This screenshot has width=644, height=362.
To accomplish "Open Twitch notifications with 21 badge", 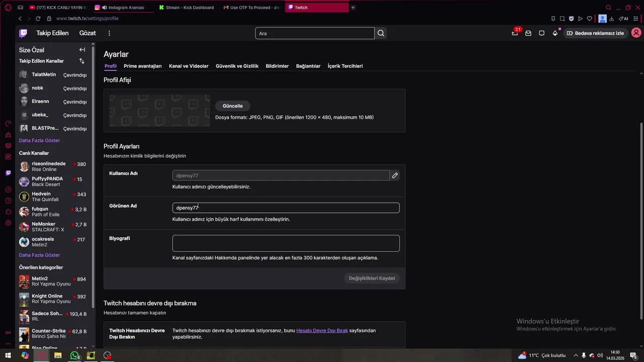I will [x=515, y=33].
